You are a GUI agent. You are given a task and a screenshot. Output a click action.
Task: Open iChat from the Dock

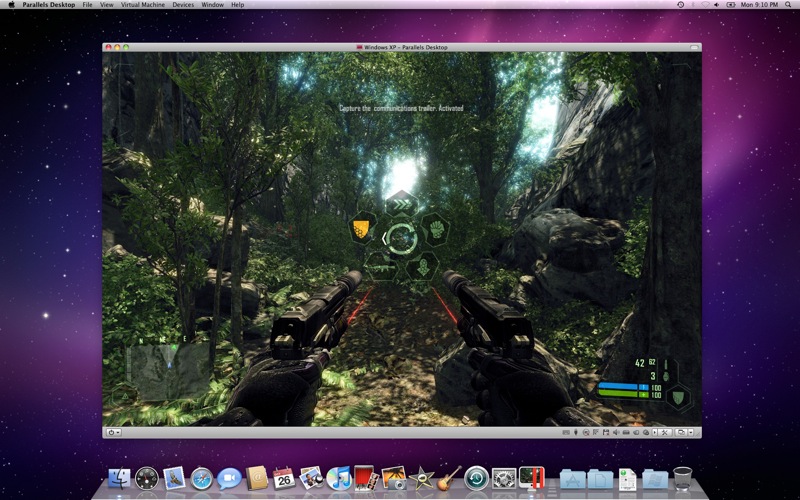(x=229, y=479)
